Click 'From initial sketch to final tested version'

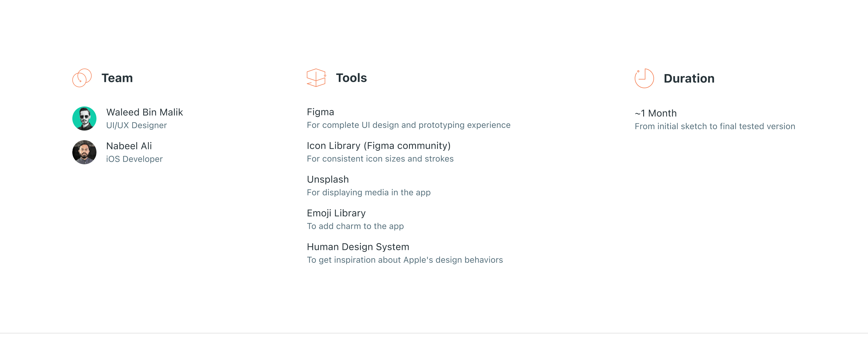coord(715,126)
